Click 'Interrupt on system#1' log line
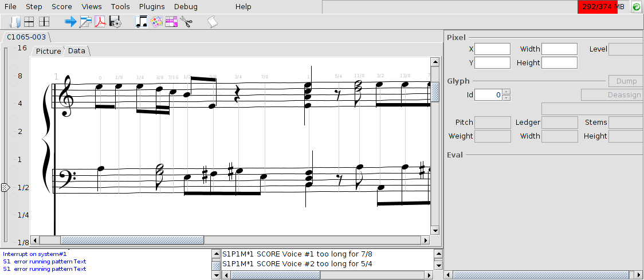Image resolution: width=644 pixels, height=280 pixels. [x=34, y=254]
